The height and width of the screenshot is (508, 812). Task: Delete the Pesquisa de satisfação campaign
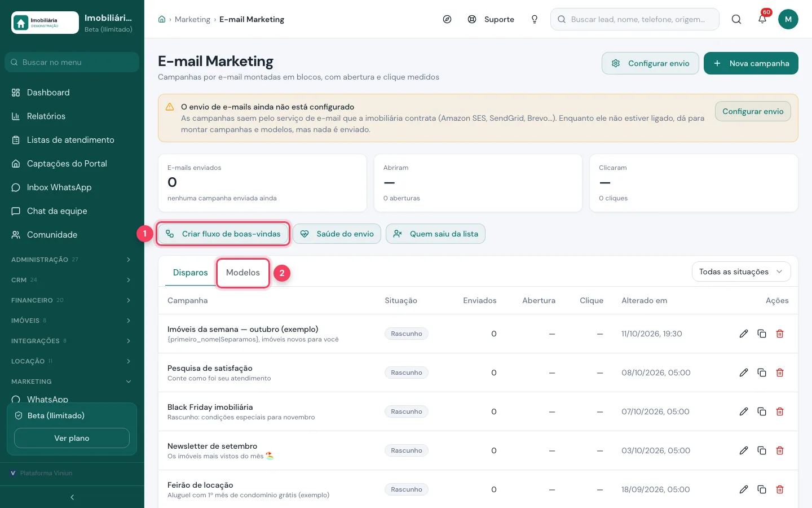pyautogui.click(x=780, y=373)
